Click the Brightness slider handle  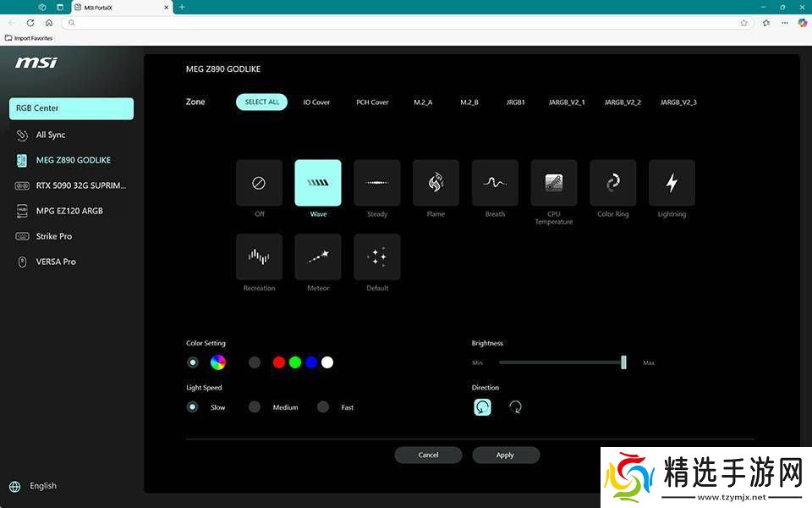[x=623, y=362]
